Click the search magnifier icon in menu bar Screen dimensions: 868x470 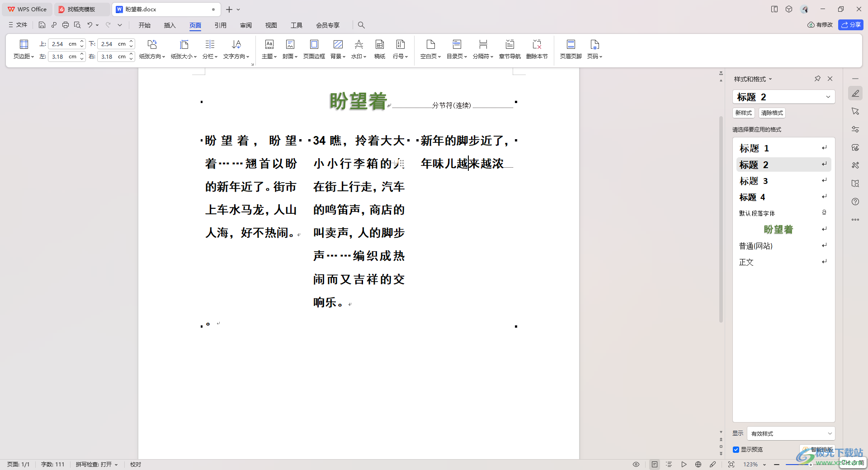(361, 25)
